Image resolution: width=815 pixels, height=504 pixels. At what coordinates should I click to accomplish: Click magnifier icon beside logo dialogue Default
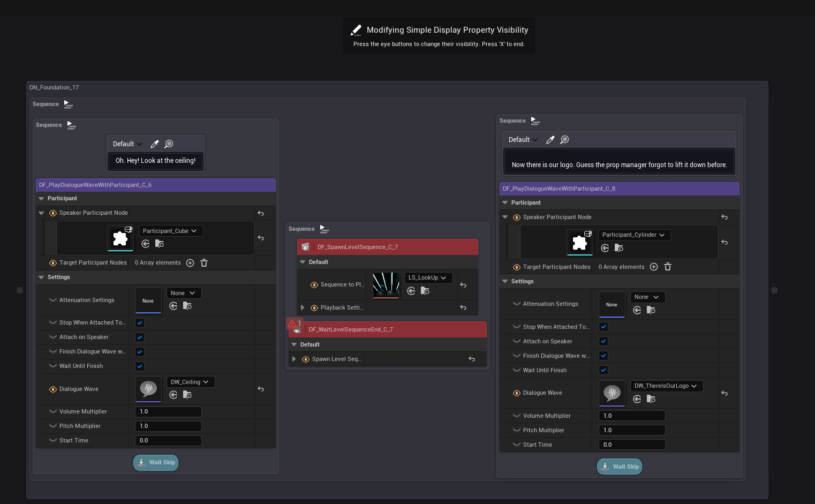564,140
